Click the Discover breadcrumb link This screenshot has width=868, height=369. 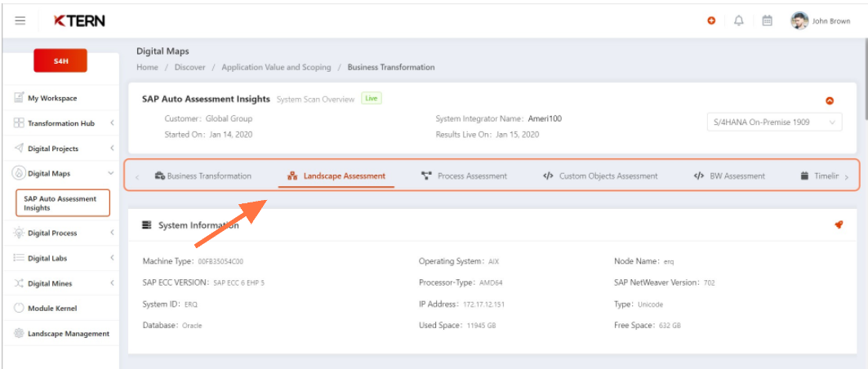(190, 67)
